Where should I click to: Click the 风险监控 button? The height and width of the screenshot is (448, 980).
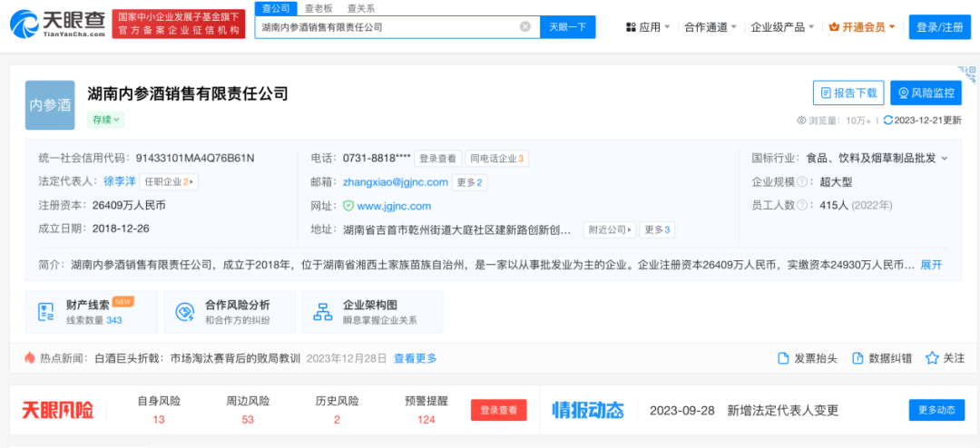pyautogui.click(x=926, y=93)
